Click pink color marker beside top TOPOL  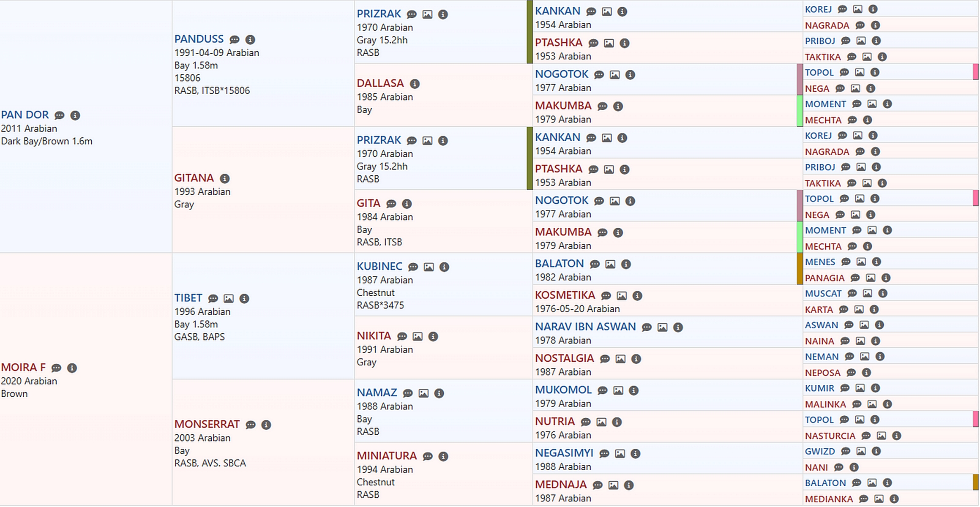click(x=975, y=72)
